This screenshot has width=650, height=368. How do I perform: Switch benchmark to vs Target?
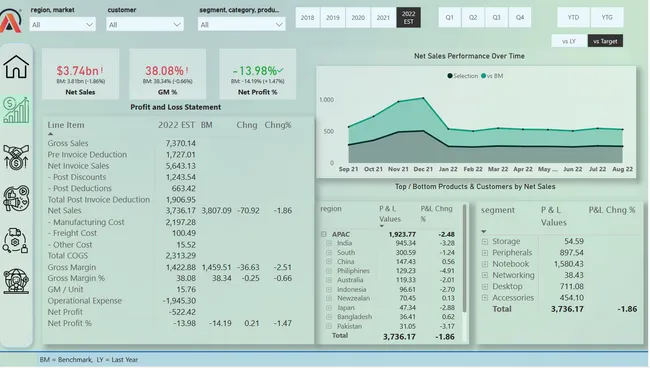tap(605, 41)
